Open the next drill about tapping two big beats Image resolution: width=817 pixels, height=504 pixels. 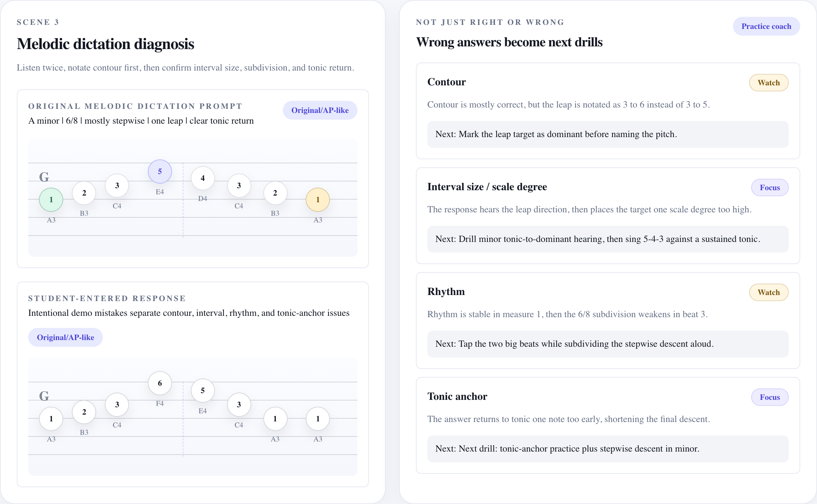point(608,344)
